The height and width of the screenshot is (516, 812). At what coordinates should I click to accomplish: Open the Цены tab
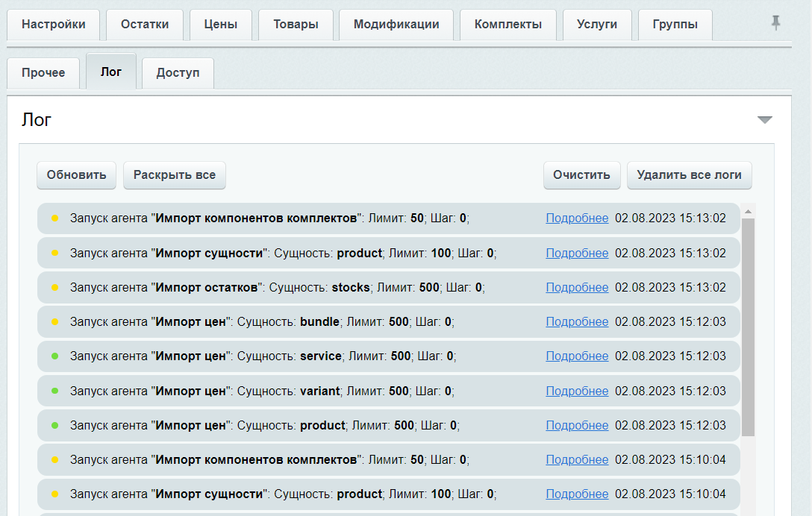coord(220,25)
